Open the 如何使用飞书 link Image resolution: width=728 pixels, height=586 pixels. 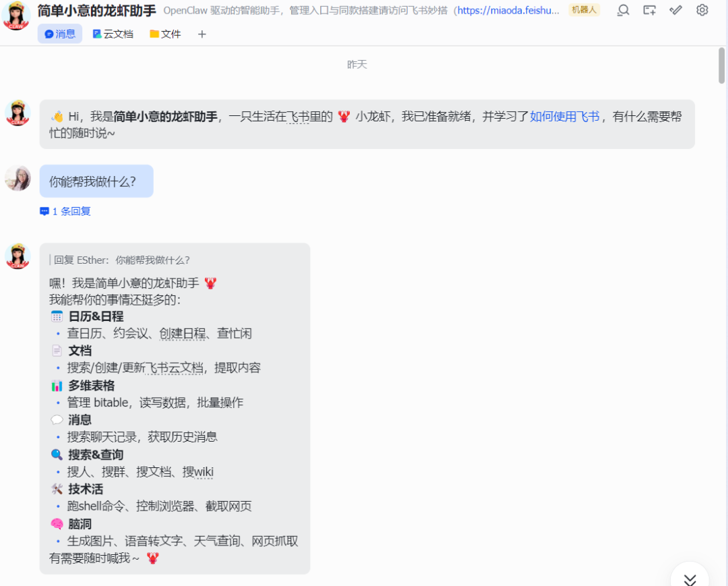point(565,116)
